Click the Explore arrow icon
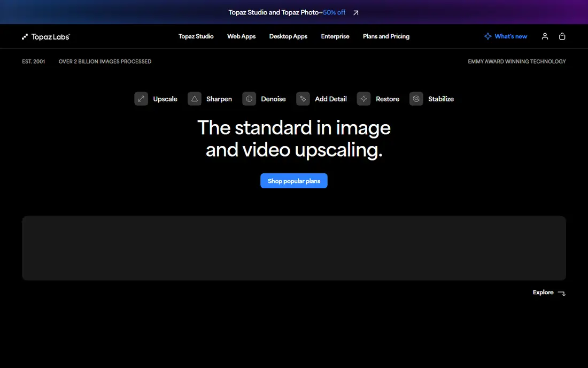This screenshot has height=368, width=588. coord(562,293)
